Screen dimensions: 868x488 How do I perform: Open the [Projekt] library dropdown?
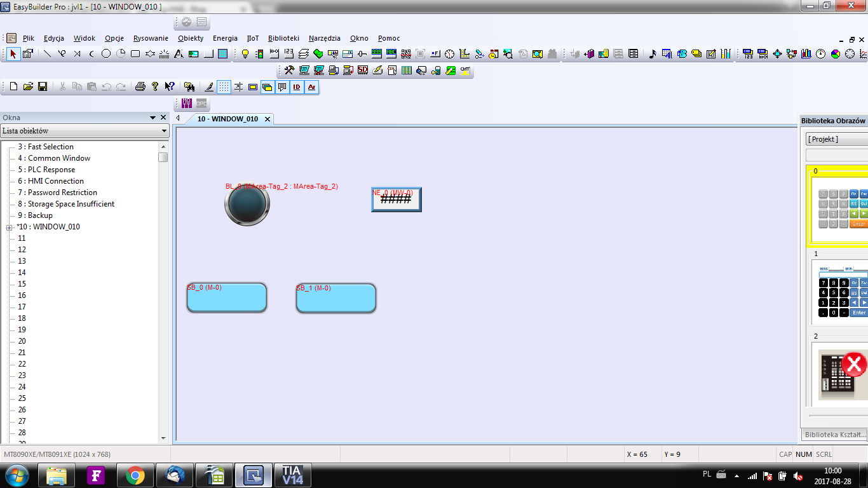836,139
